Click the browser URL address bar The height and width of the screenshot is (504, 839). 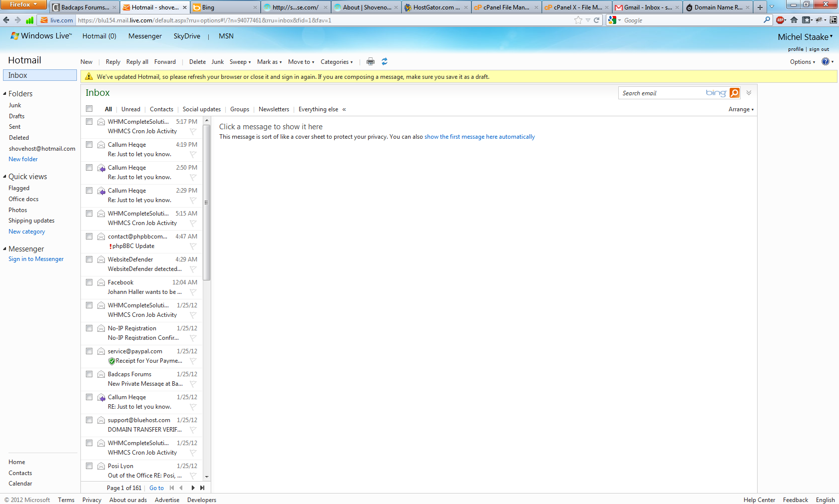coord(325,20)
